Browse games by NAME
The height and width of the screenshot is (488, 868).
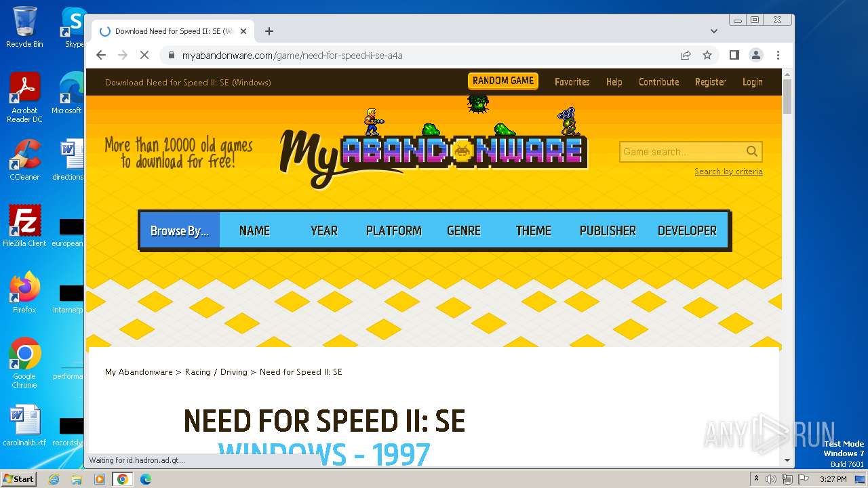tap(254, 231)
